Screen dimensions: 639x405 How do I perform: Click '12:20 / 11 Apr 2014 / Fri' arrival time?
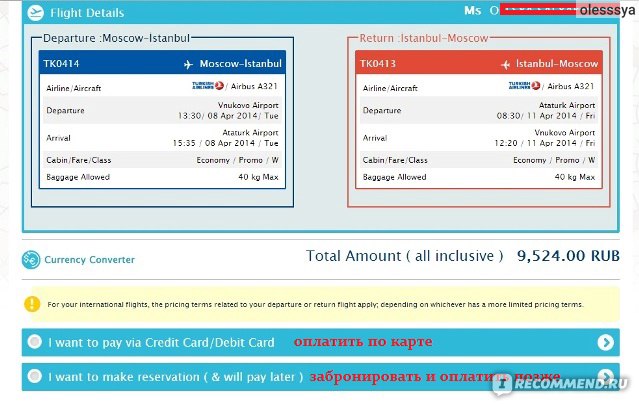click(545, 143)
